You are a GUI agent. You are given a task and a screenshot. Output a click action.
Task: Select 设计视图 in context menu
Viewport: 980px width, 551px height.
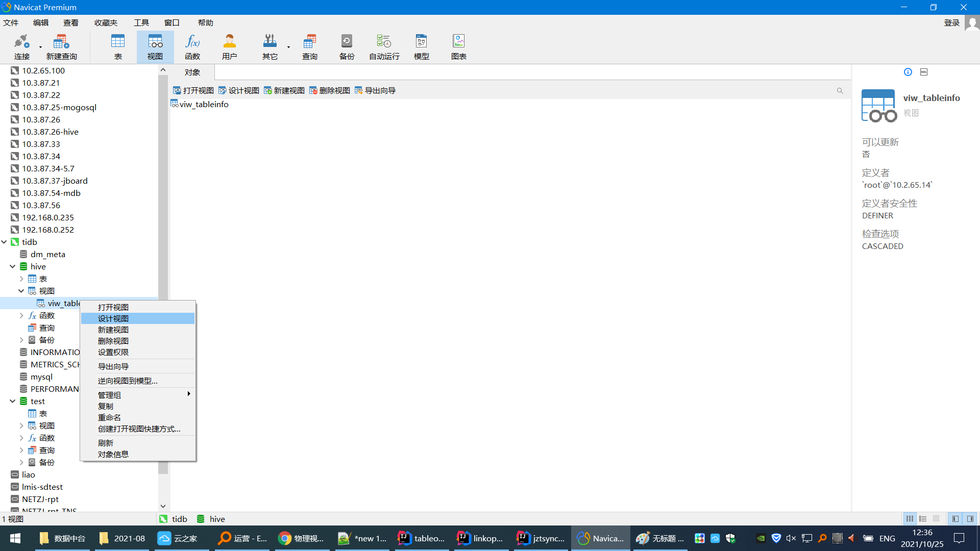[113, 318]
